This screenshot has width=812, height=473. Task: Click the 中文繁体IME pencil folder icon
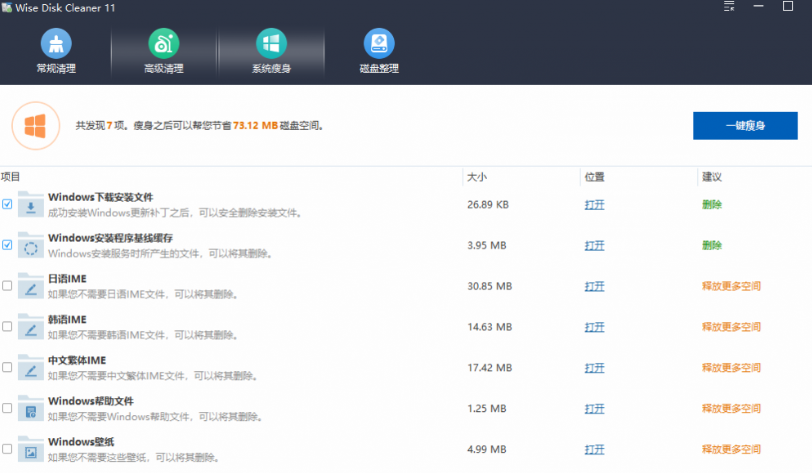click(x=31, y=368)
